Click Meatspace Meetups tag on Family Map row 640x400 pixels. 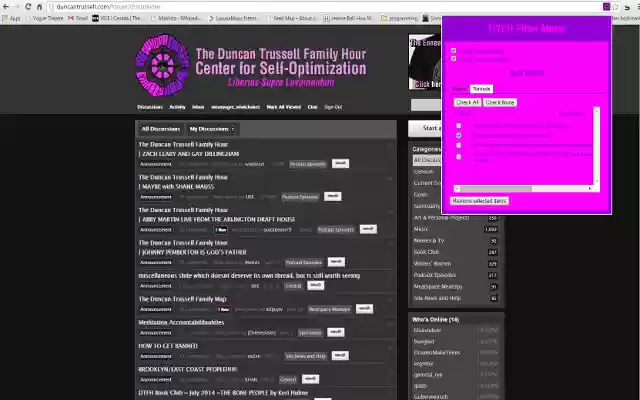pos(329,309)
